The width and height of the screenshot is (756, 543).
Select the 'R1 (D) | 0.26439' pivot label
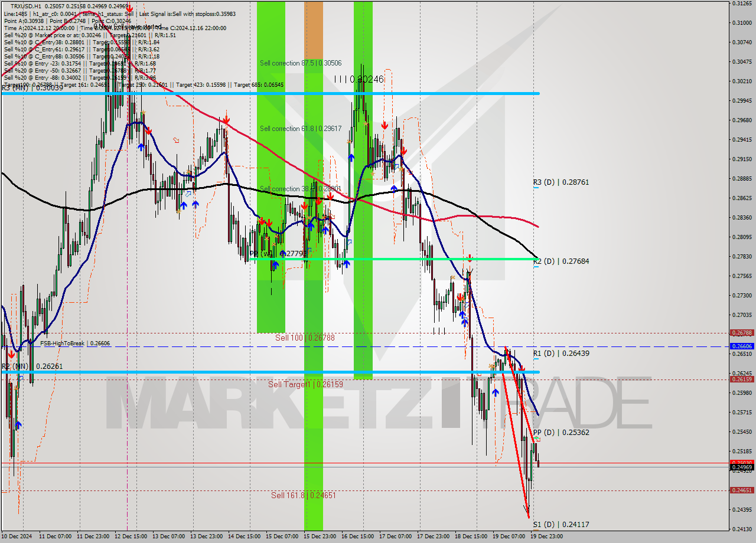click(561, 354)
